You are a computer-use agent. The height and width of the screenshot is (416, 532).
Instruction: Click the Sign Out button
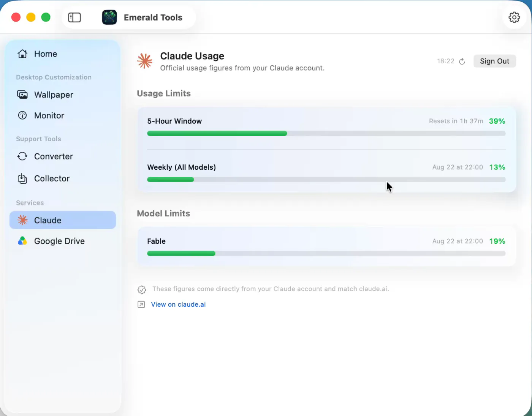(494, 61)
